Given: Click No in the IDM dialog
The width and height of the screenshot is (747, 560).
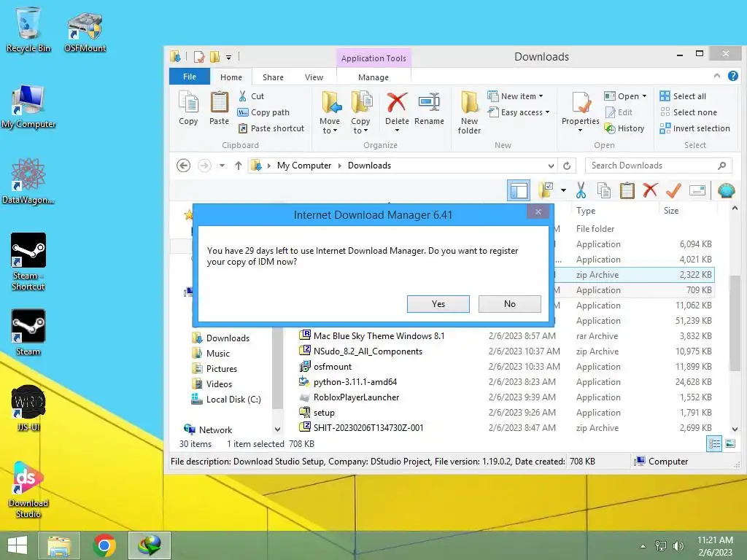Looking at the screenshot, I should (510, 304).
